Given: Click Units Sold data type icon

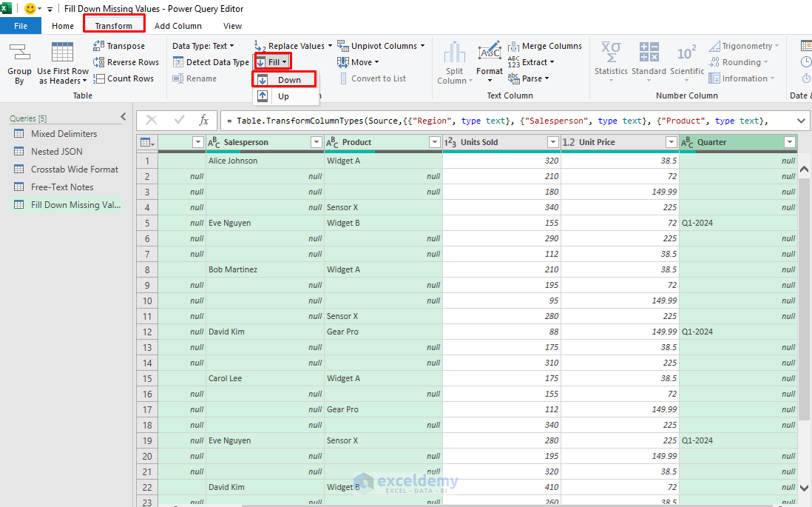Looking at the screenshot, I should coord(450,142).
